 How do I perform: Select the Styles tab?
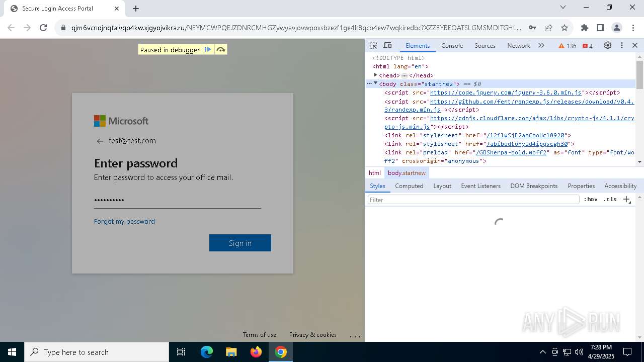pyautogui.click(x=377, y=186)
